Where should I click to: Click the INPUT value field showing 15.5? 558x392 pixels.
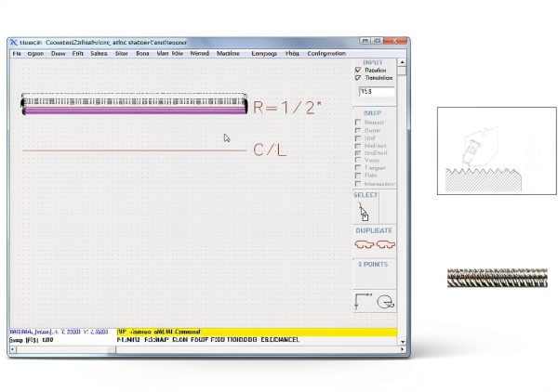[x=377, y=92]
